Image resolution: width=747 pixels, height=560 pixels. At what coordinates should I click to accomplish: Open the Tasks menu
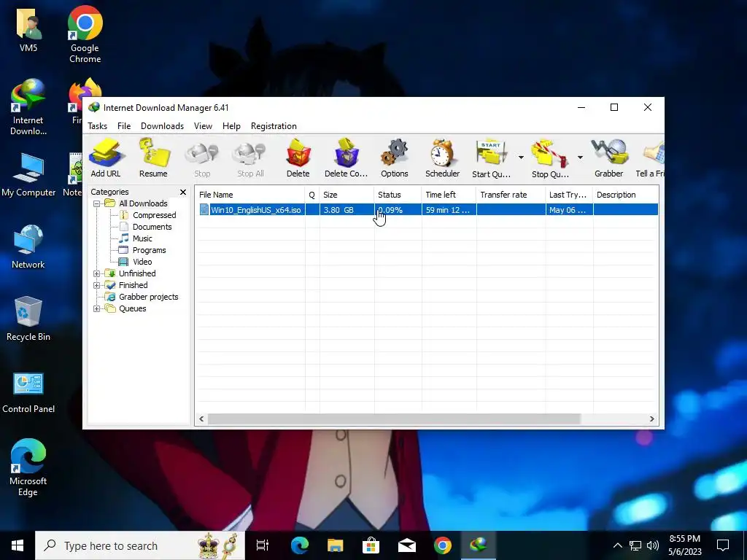97,126
